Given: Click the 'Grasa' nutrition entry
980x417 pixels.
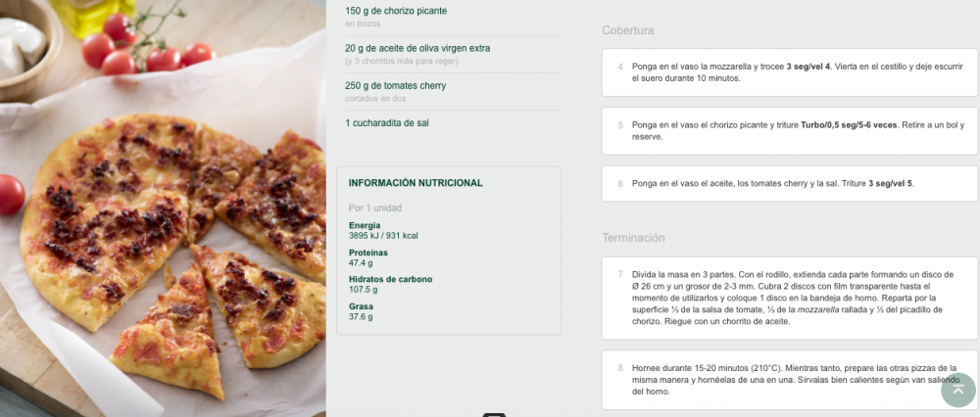Looking at the screenshot, I should pyautogui.click(x=361, y=311).
